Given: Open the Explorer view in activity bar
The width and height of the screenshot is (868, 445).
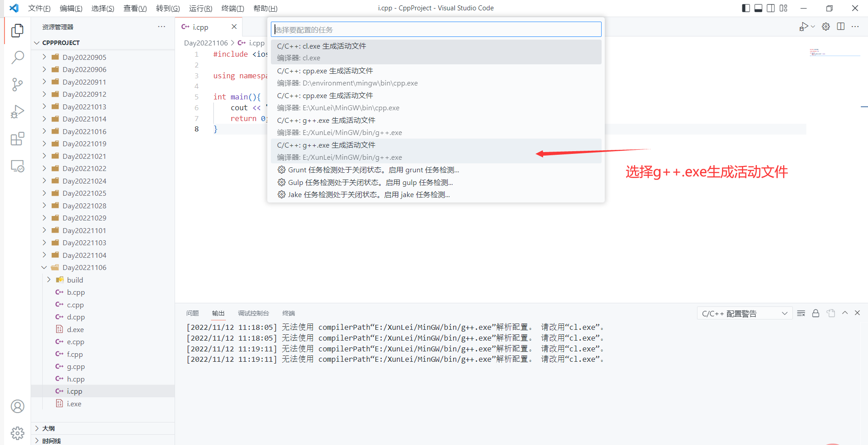Looking at the screenshot, I should pyautogui.click(x=17, y=30).
